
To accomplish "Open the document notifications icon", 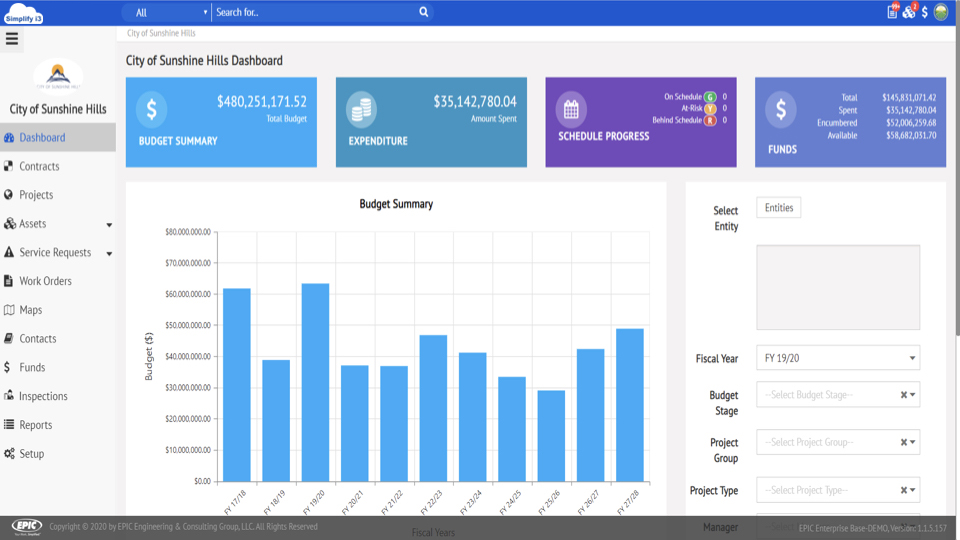I will point(892,12).
